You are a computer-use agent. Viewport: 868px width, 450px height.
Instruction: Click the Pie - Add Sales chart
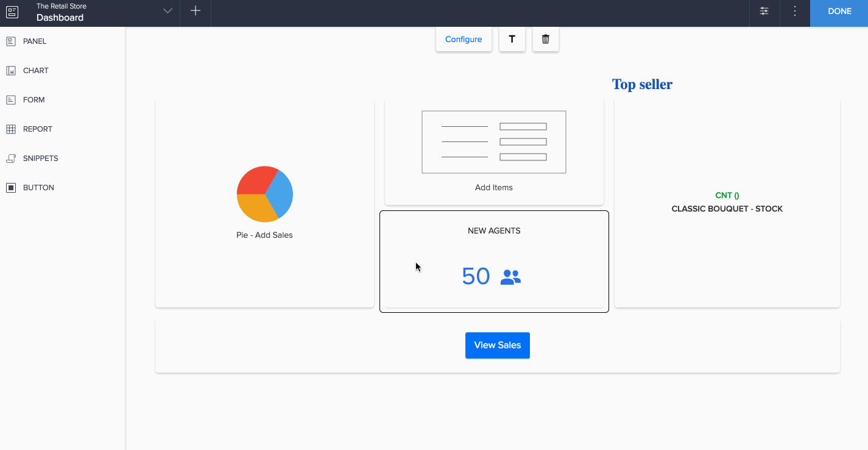click(265, 195)
